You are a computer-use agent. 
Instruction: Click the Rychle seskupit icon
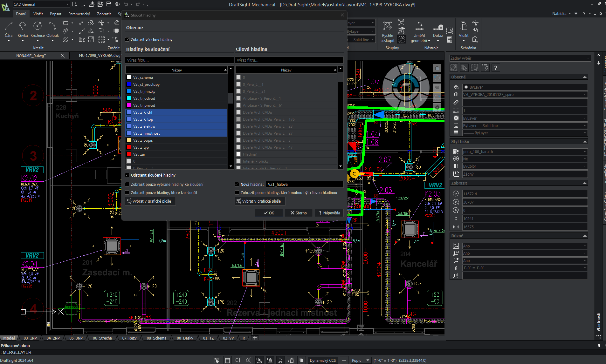pos(387,26)
